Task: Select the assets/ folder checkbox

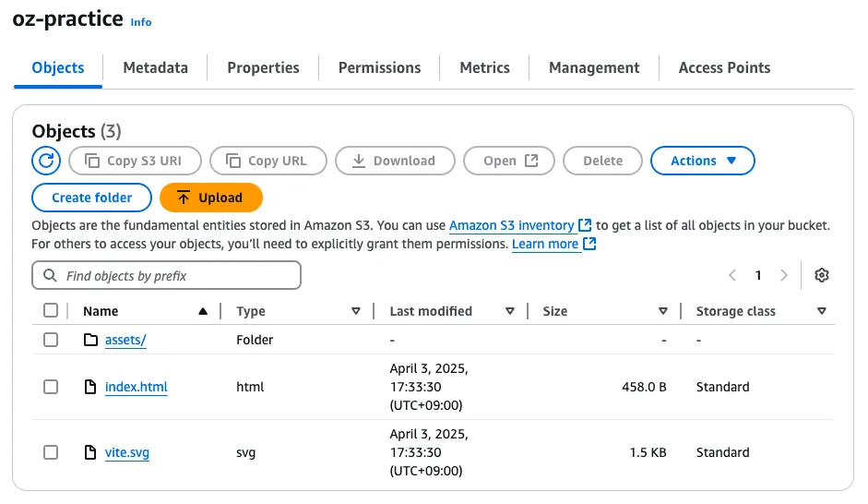Action: pos(51,340)
